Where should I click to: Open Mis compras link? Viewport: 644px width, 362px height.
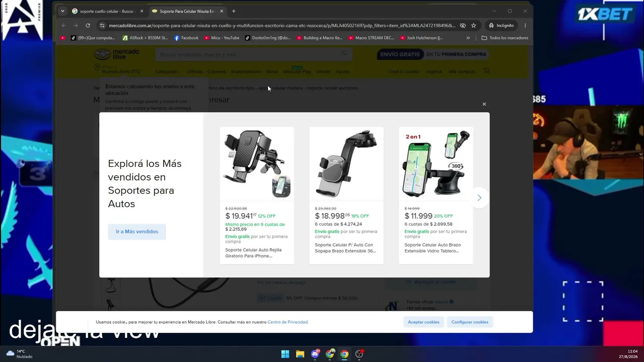point(462,71)
